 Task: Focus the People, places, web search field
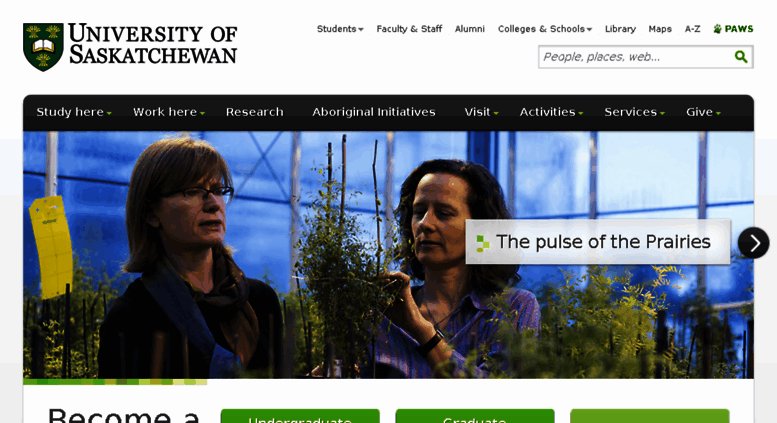(636, 57)
